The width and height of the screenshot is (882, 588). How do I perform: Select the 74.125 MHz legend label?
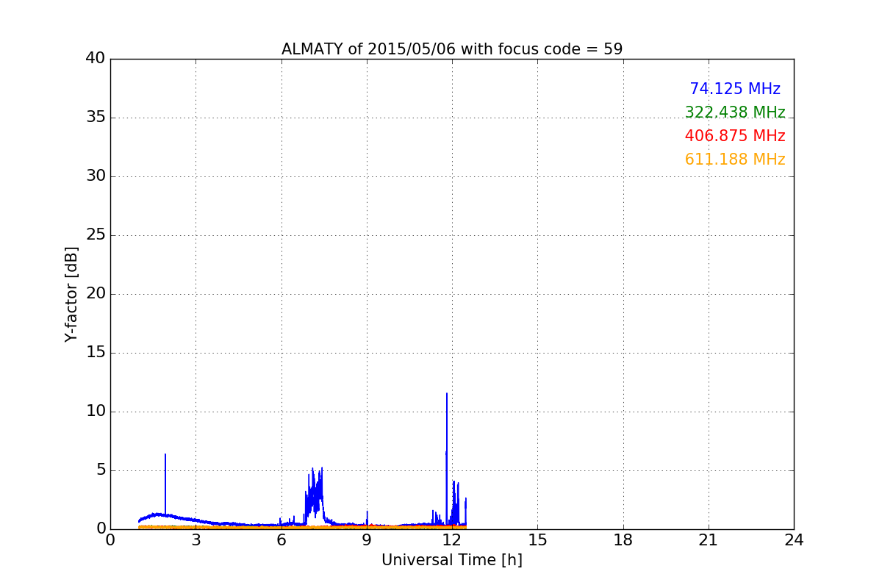tap(735, 89)
